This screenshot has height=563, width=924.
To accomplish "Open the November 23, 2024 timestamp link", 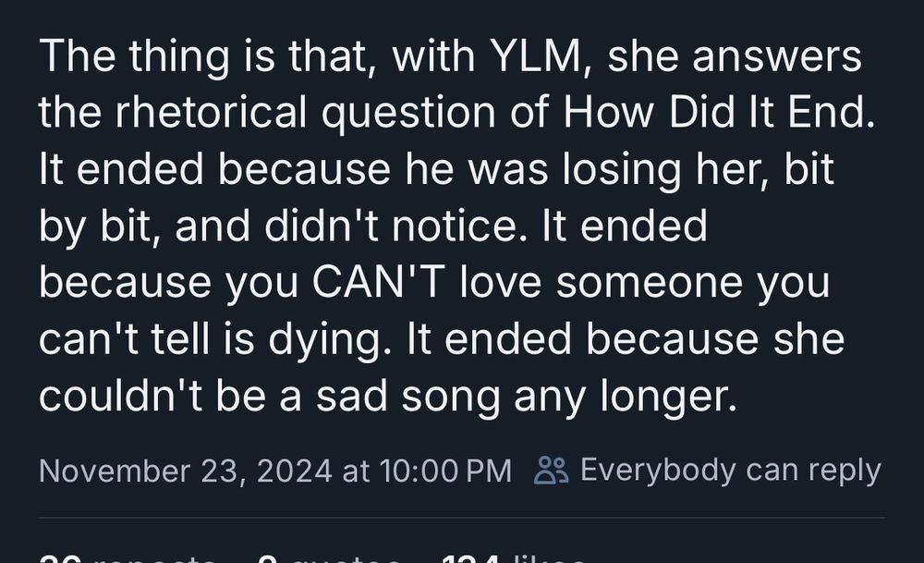I will tap(274, 471).
